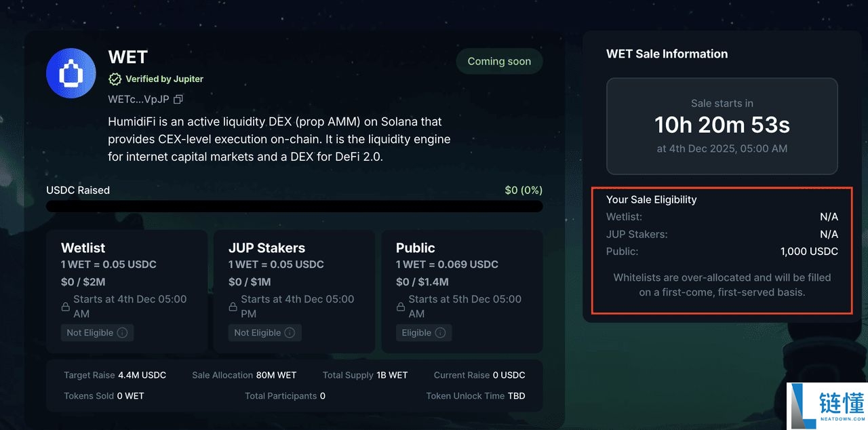Select the Public sale tier card
The image size is (868, 430).
tap(462, 291)
